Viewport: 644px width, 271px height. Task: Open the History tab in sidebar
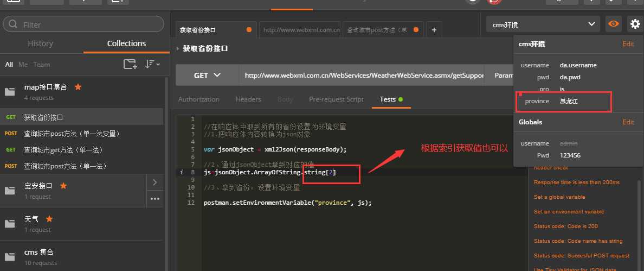(40, 43)
